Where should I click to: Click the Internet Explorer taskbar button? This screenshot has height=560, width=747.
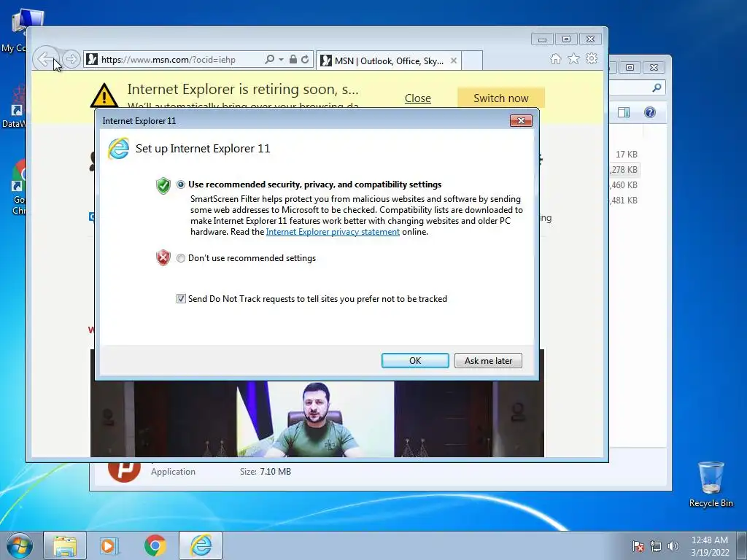201,545
